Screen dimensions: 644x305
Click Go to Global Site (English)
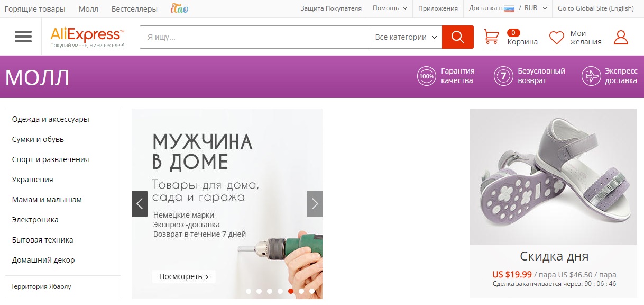595,8
